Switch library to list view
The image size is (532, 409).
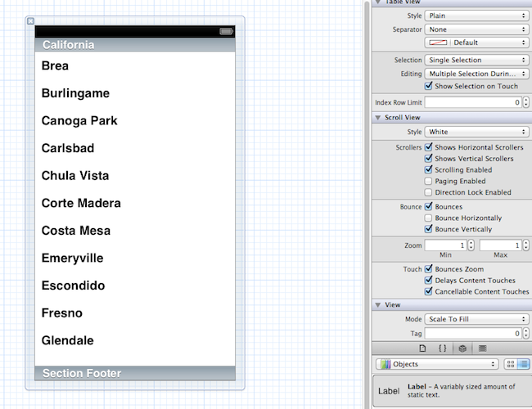[524, 364]
